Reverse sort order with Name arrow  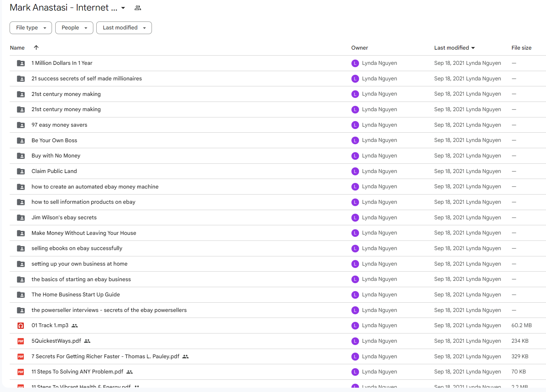(36, 48)
